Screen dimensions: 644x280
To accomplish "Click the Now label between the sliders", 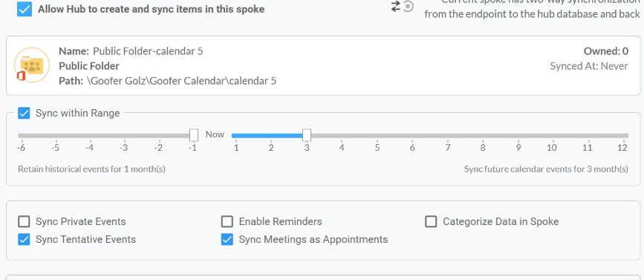I will coord(215,134).
